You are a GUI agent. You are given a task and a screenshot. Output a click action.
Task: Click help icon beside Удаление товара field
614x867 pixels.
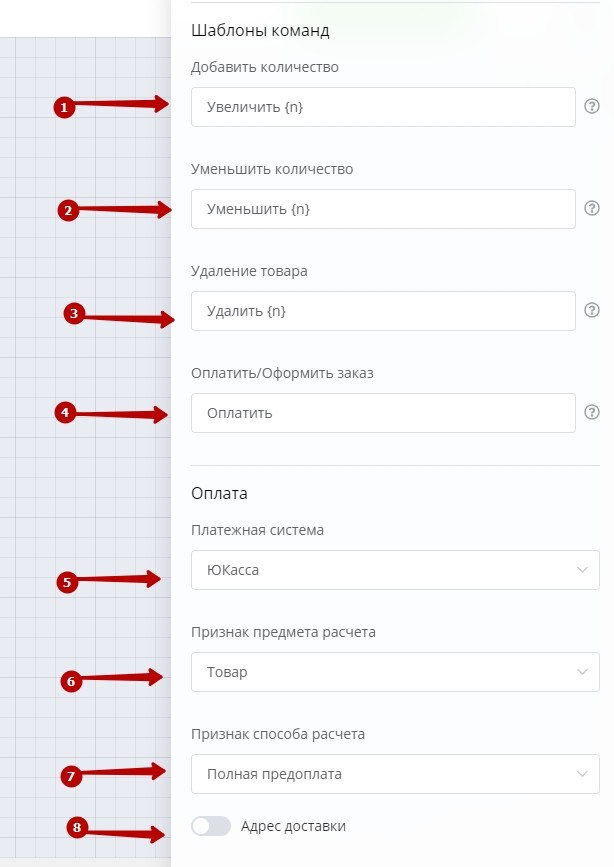[591, 310]
